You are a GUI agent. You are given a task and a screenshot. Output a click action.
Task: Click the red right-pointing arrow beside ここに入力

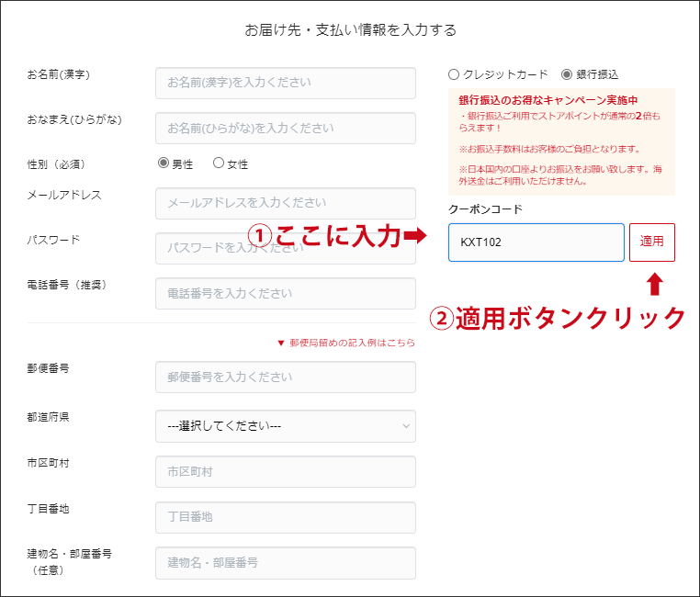pyautogui.click(x=416, y=237)
